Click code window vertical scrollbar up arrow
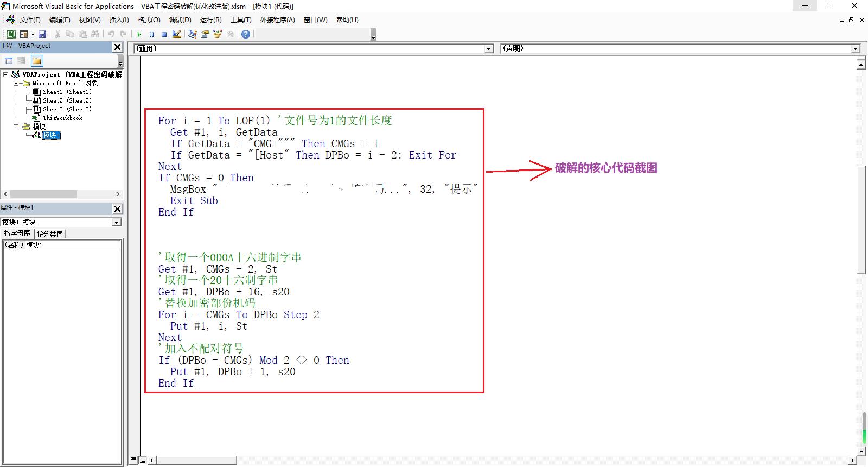The image size is (868, 467). (x=861, y=65)
